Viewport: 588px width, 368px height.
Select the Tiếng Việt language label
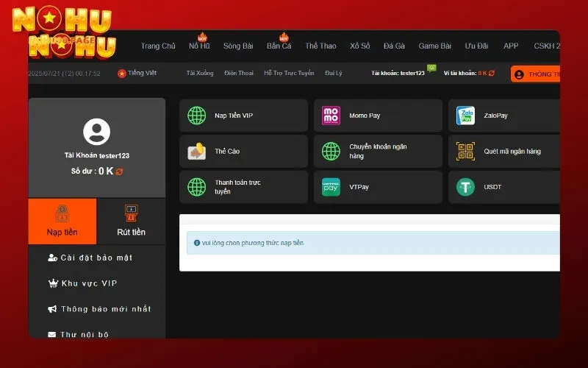[142, 73]
